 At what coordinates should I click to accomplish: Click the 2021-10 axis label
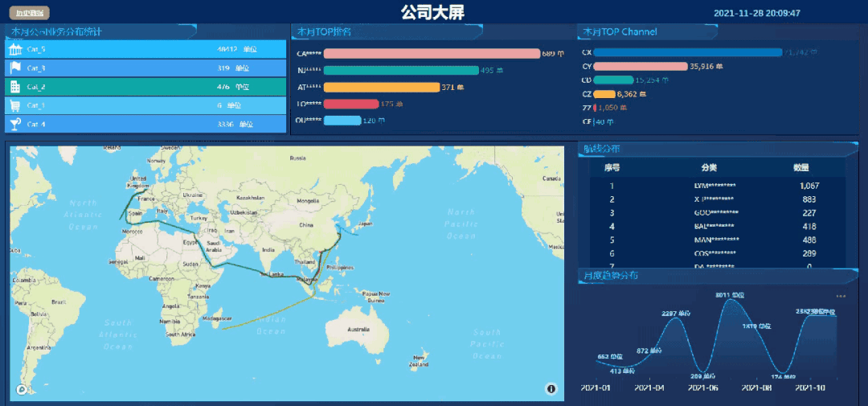pos(810,388)
